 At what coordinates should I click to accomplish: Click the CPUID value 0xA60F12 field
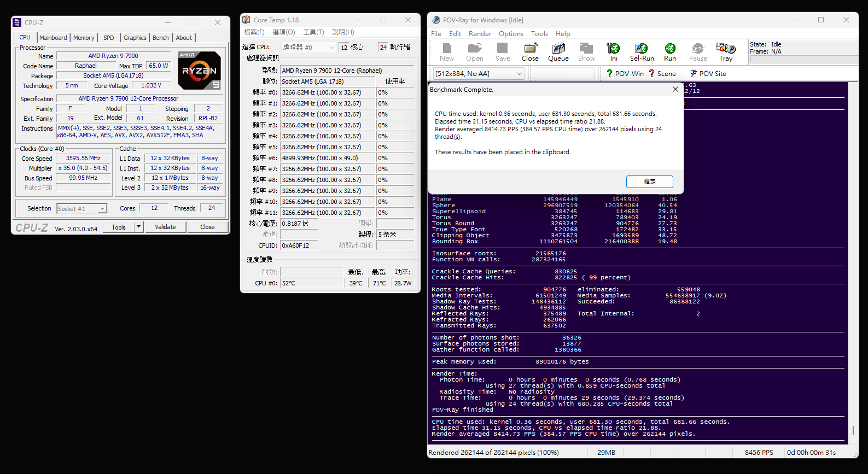(299, 245)
